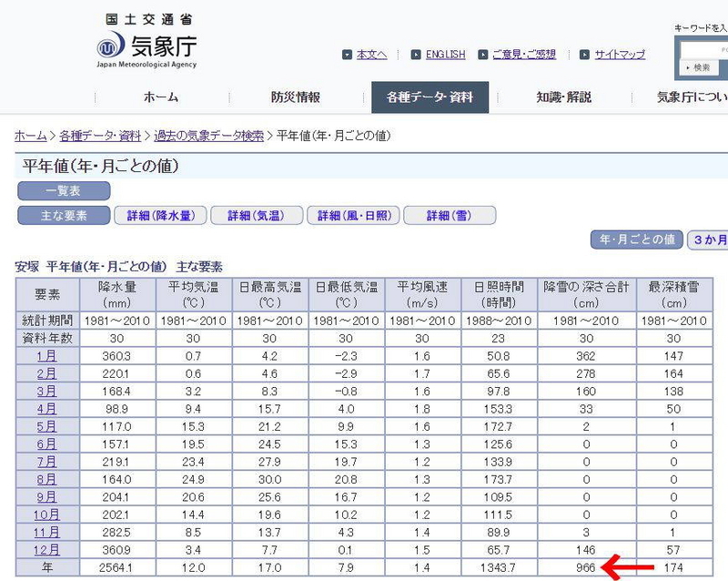This screenshot has height=581, width=728.
Task: Select the 各種データ・資料 navigation tab
Action: point(430,97)
